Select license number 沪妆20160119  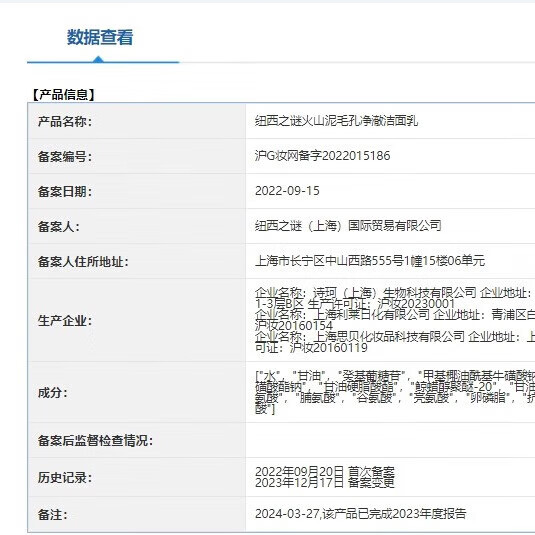coord(329,348)
